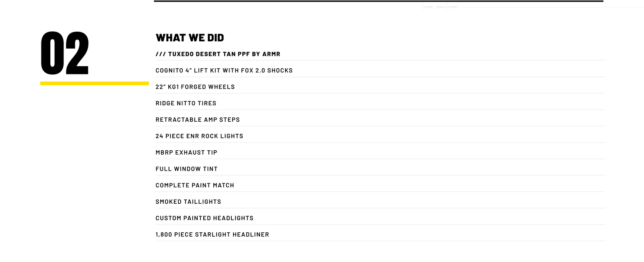Screen dimensions: 644x262
Task: Click the faint left arrow nearest the thin track line
Action: [x=452, y=7]
